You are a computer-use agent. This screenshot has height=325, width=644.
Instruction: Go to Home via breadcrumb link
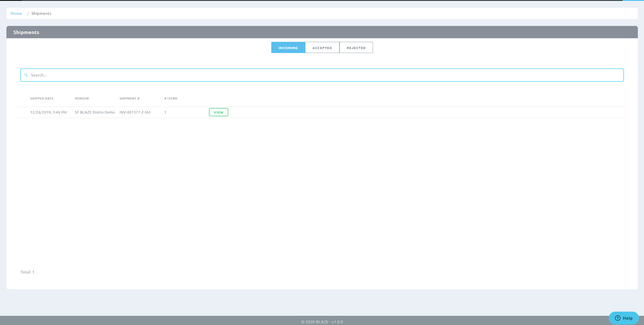tap(16, 13)
